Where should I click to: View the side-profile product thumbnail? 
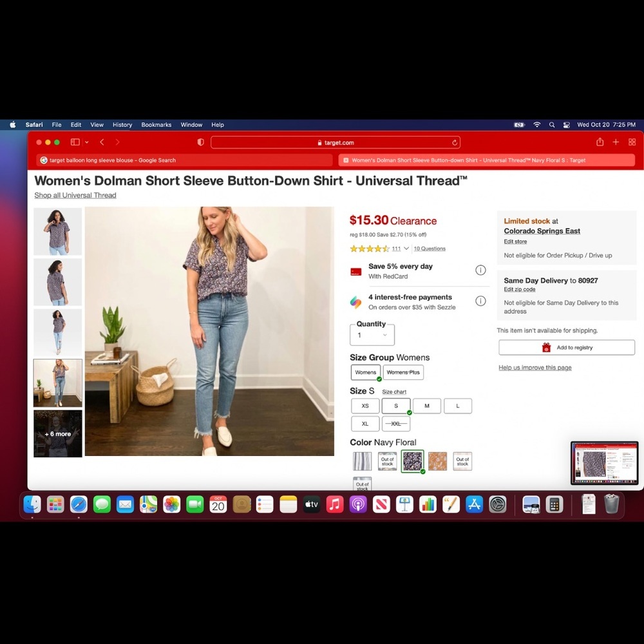(58, 282)
